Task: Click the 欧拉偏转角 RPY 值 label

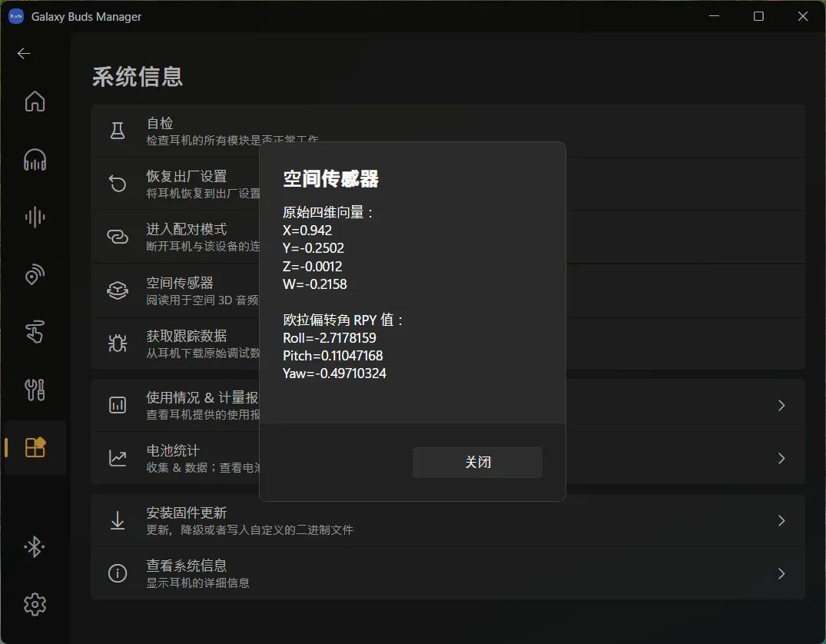Action: [x=343, y=320]
